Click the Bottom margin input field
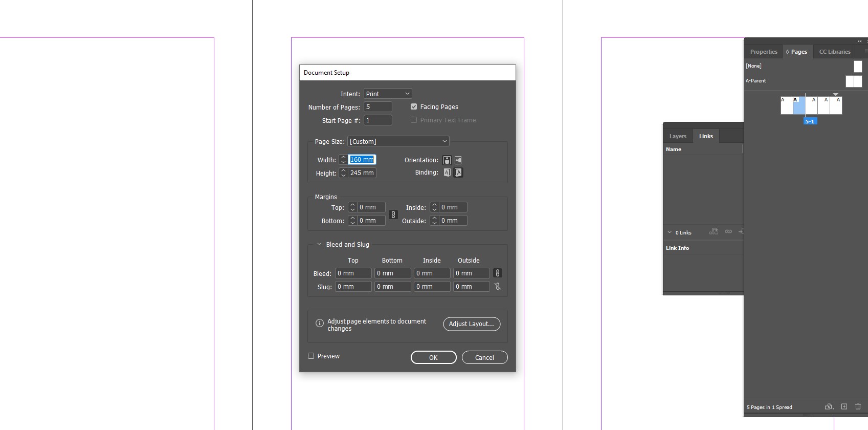Viewport: 868px width, 430px height. click(371, 221)
